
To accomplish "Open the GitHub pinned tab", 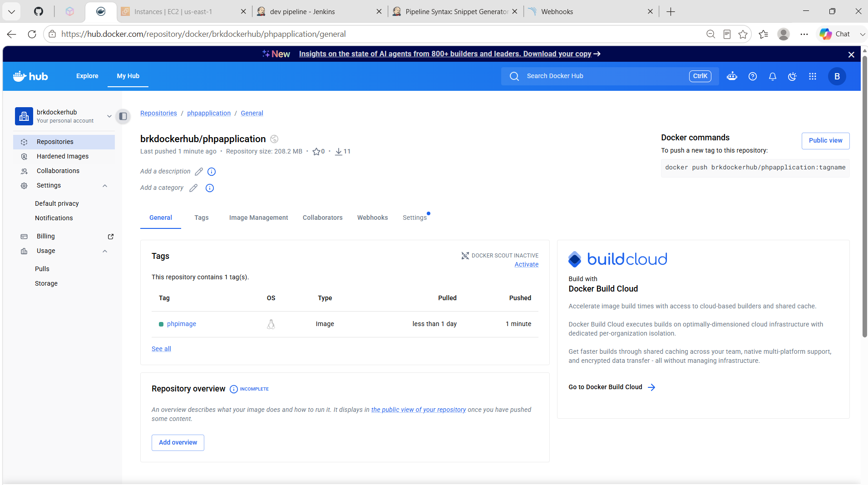I will (39, 11).
